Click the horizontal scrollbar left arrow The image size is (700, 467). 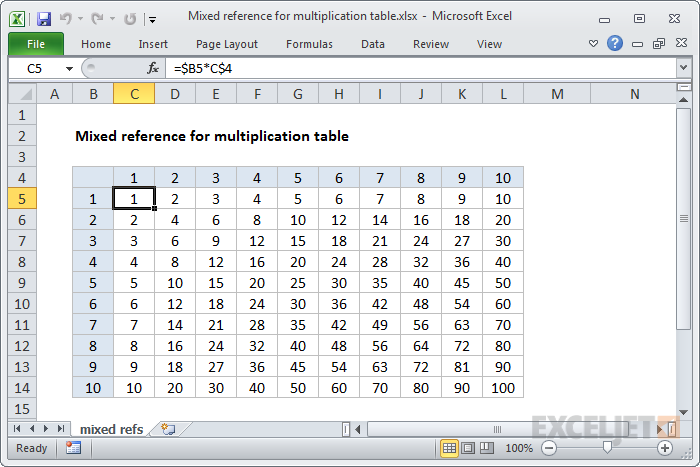pos(358,429)
